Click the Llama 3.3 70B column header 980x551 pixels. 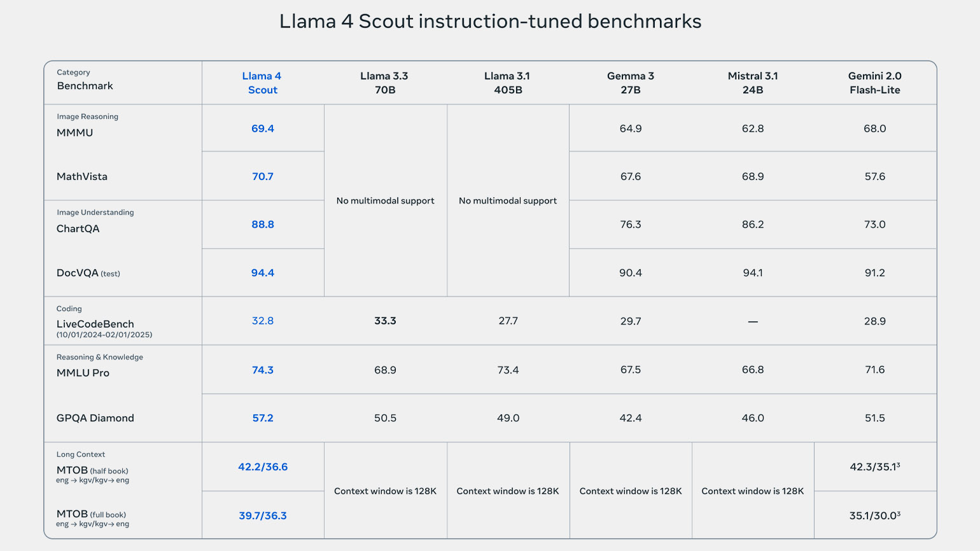[x=384, y=83]
